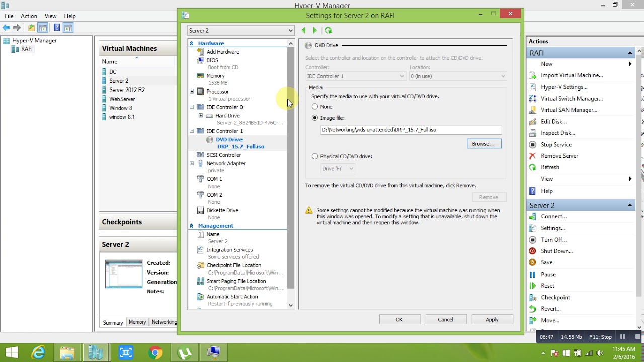Viewport: 644px width, 362px height.
Task: Open the Drive 'F:' dropdown
Action: click(338, 168)
